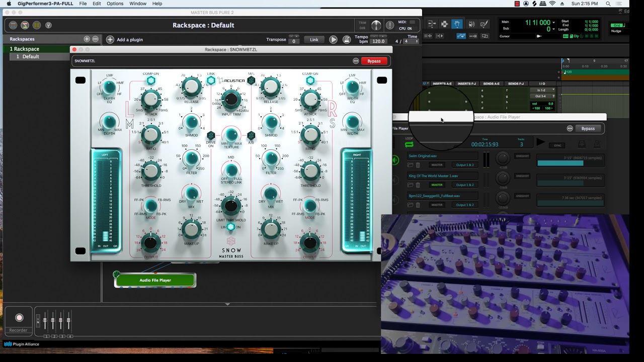Open Output 1 & 2 dropdown for Swim Original.wav

pyautogui.click(x=465, y=165)
